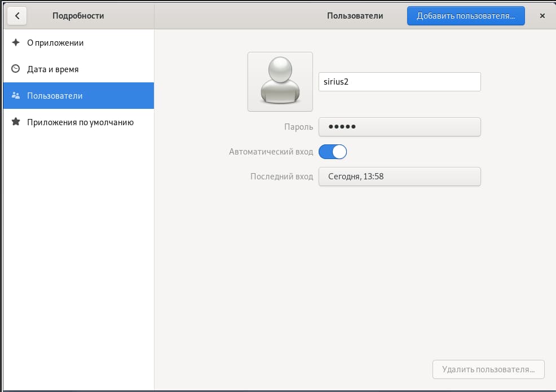This screenshot has width=556, height=392.
Task: Open login history via Сегодня, 13:58
Action: (x=399, y=177)
